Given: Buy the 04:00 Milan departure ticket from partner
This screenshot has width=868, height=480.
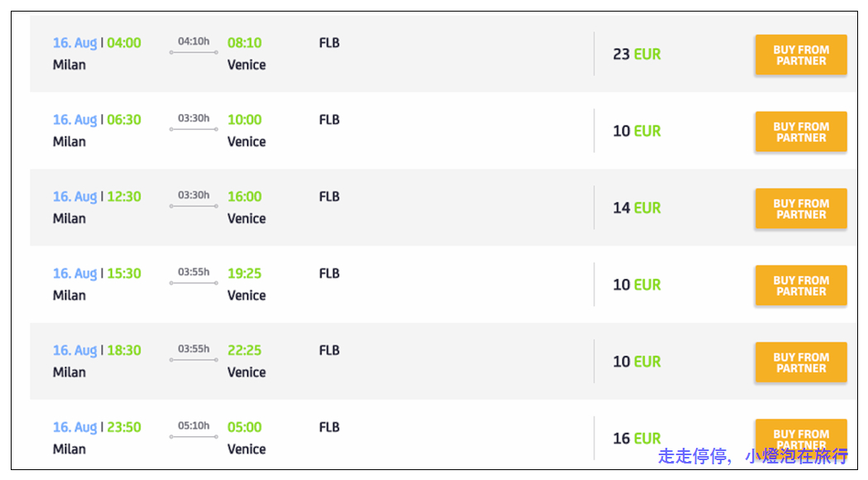Looking at the screenshot, I should 801,55.
